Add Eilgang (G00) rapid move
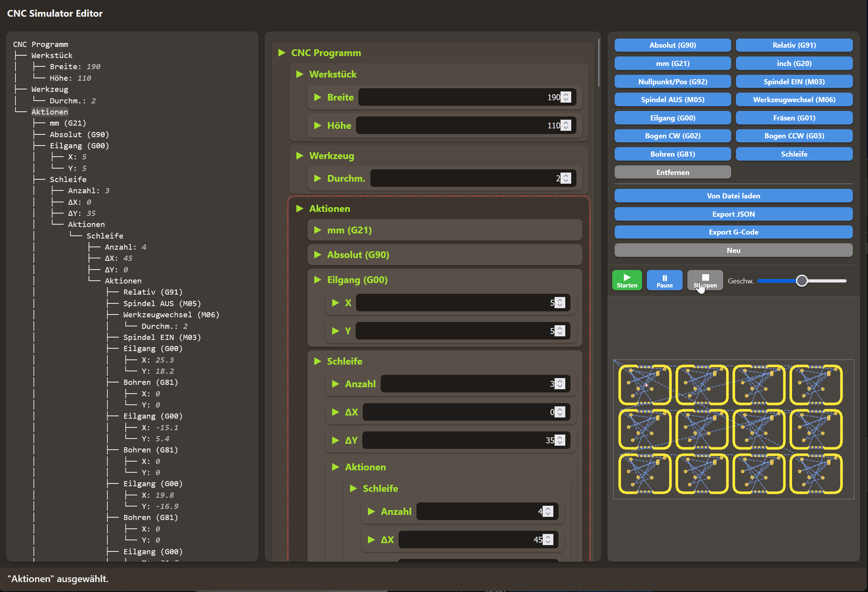Screen dimensions: 868x592 click(673, 118)
